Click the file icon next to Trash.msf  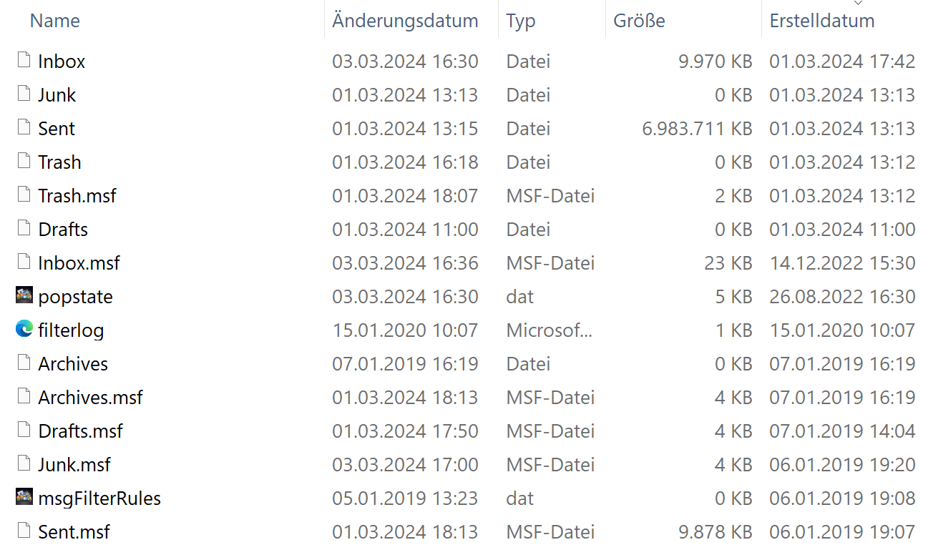[24, 195]
